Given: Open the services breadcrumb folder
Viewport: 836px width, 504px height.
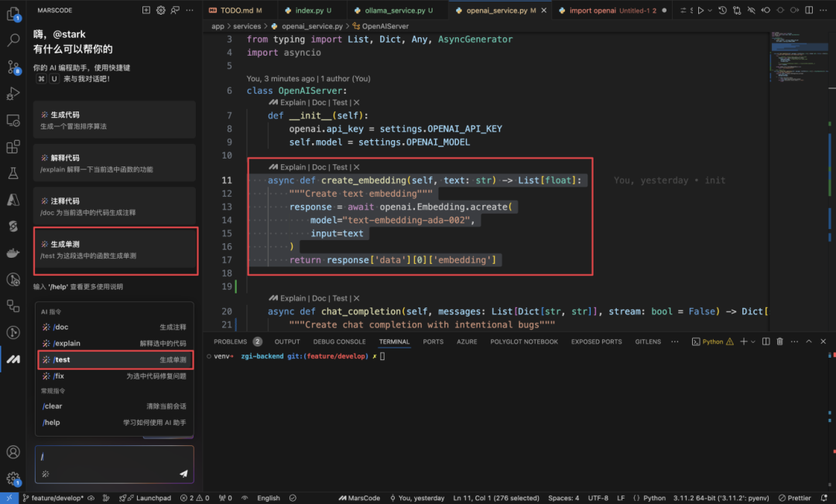Looking at the screenshot, I should click(247, 26).
